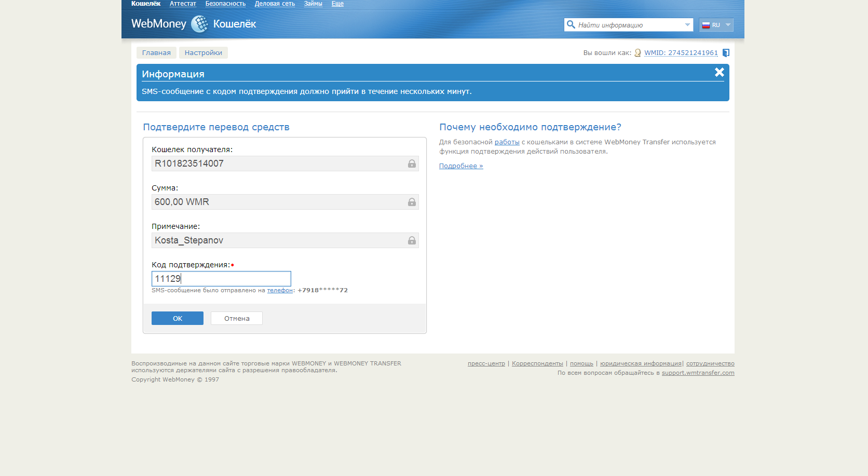Screen dimensions: 868x476
Task: Open the помощь footer link
Action: click(x=581, y=363)
